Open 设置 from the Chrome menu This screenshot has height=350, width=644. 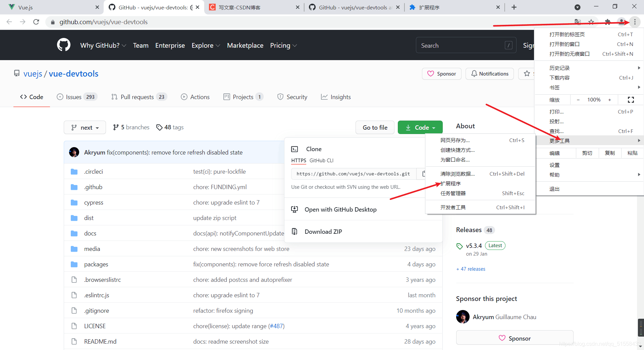pos(589,165)
